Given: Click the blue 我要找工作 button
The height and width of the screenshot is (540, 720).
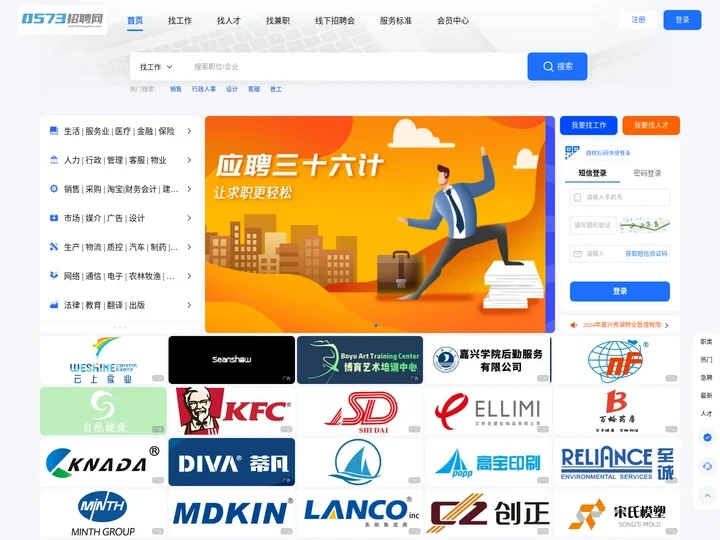Looking at the screenshot, I should (589, 125).
